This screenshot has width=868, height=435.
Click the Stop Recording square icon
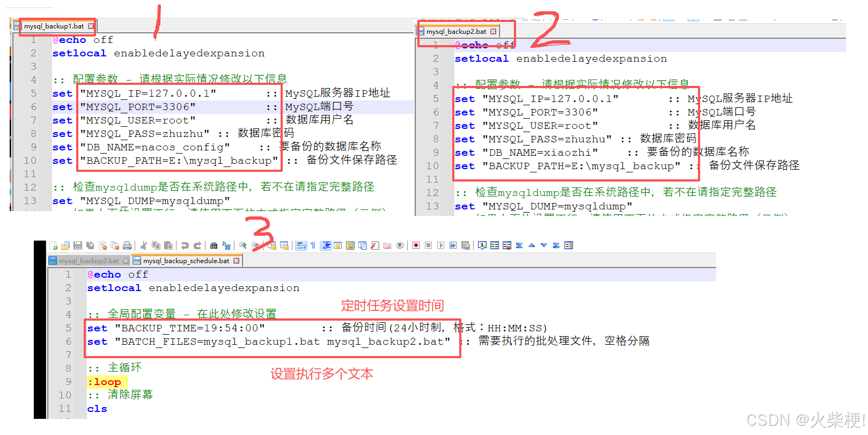point(428,245)
